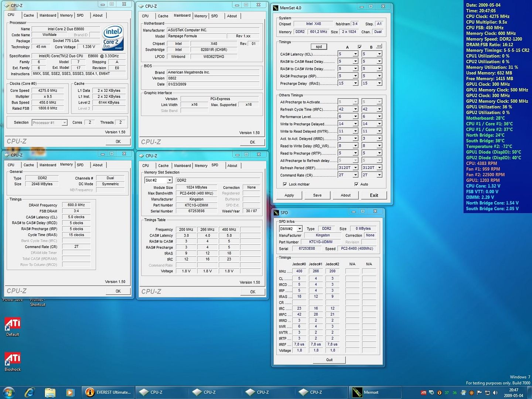
Task: Open SPD tab in CPU-Z motherboard window
Action: (x=214, y=16)
